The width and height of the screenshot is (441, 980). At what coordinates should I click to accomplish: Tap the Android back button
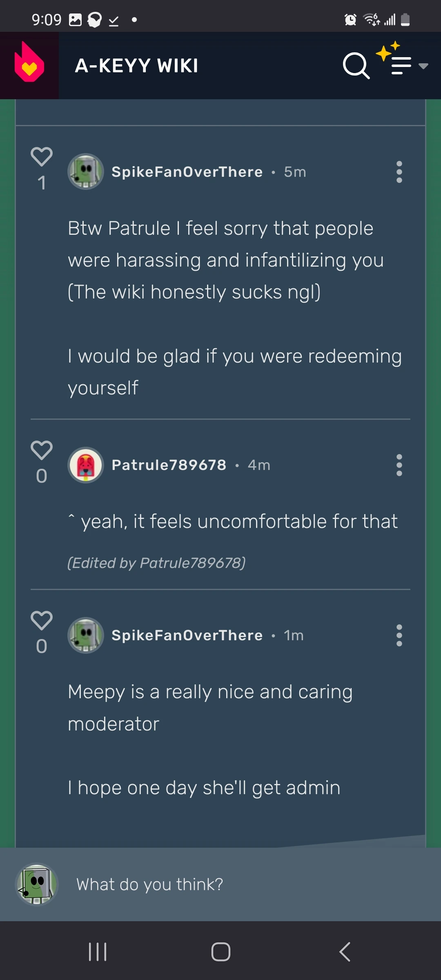click(344, 951)
